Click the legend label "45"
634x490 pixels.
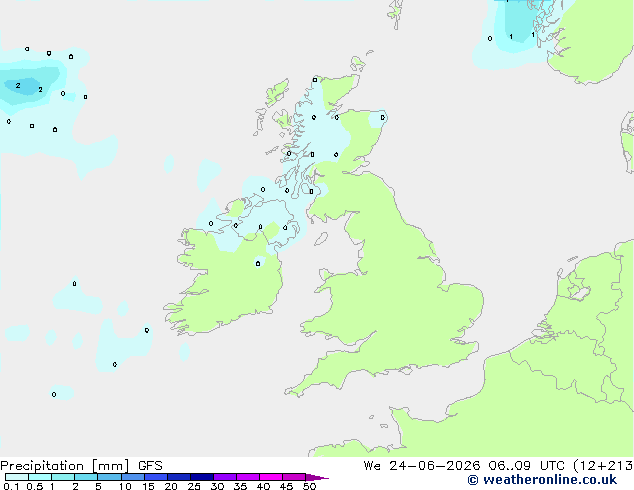point(286,486)
